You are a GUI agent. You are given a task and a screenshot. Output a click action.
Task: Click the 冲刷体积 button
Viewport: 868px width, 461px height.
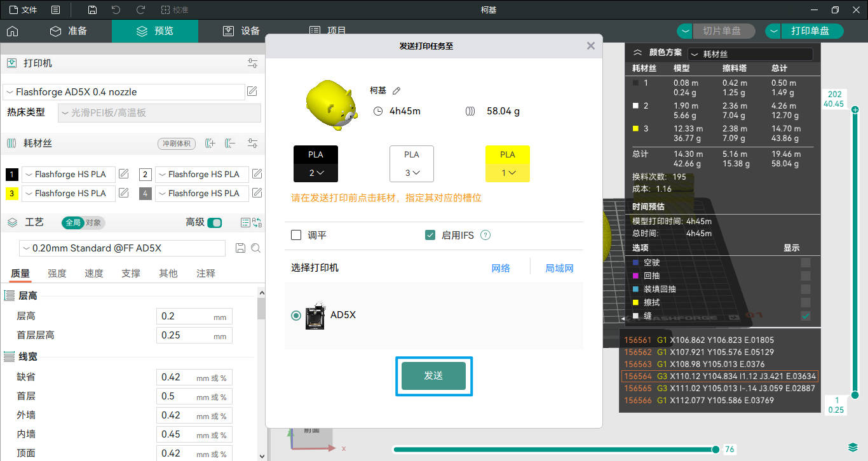click(177, 144)
